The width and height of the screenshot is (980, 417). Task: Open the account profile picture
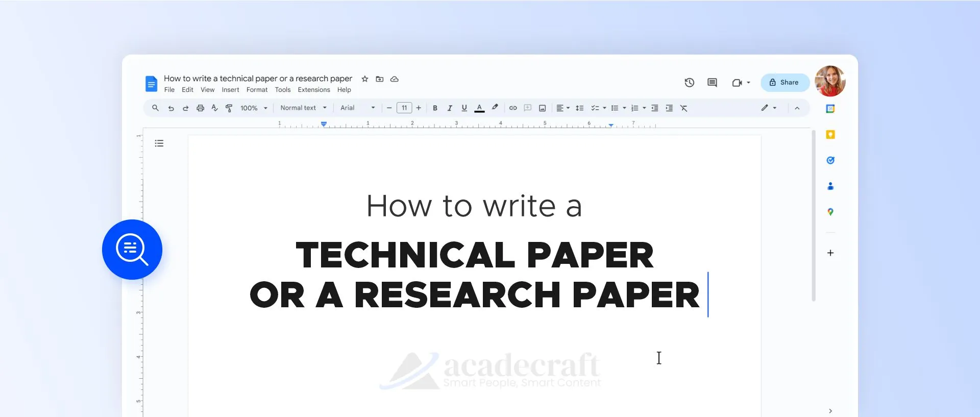830,81
